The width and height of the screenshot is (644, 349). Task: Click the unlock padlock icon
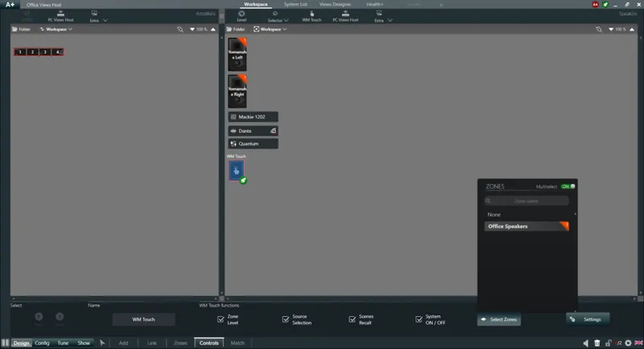click(608, 343)
